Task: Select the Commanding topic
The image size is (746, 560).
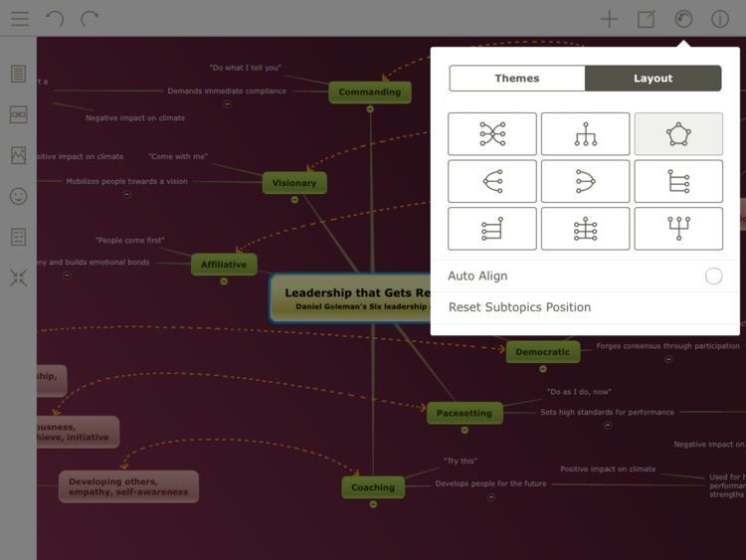Action: click(370, 92)
